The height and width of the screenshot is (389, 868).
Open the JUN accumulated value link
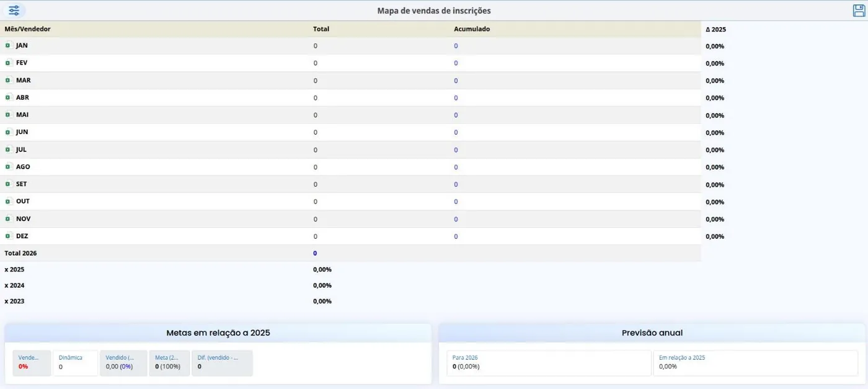pos(456,133)
